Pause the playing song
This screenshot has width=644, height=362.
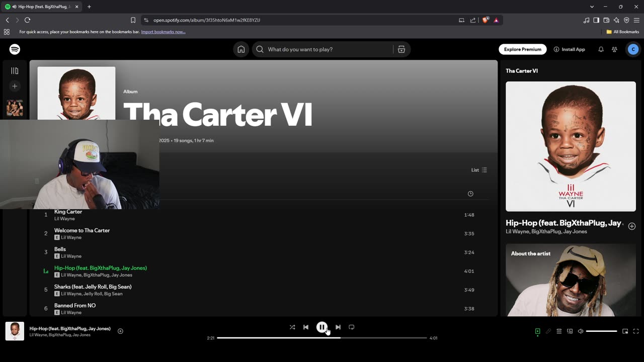tap(322, 327)
